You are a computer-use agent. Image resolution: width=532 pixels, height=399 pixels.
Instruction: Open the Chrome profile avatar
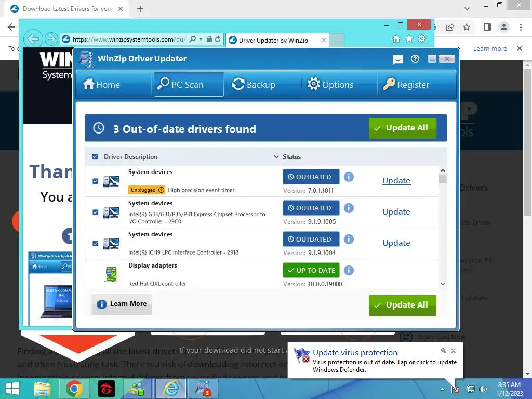tap(504, 27)
